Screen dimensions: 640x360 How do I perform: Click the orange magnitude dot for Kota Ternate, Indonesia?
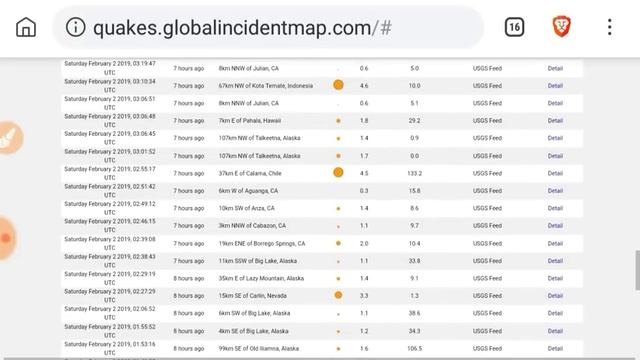pos(338,85)
